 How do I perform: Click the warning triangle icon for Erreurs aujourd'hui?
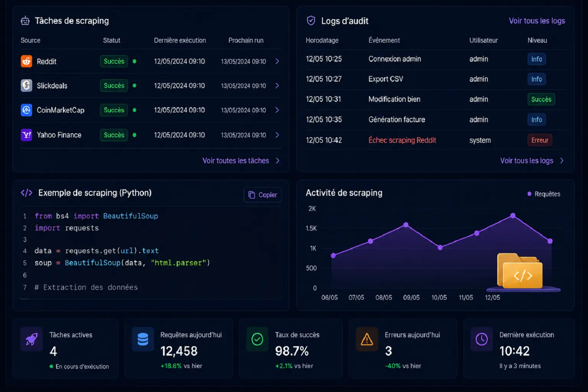pyautogui.click(x=367, y=339)
